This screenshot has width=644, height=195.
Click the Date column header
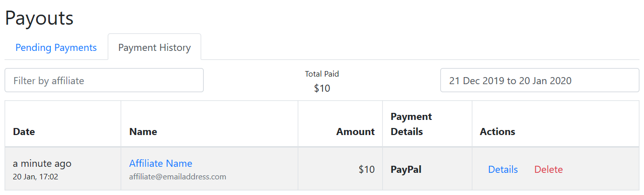[x=24, y=132]
